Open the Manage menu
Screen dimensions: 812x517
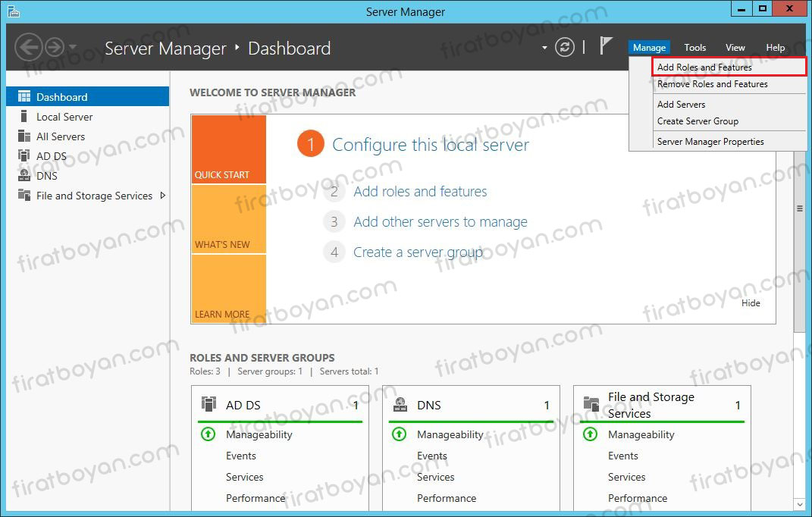tap(649, 48)
